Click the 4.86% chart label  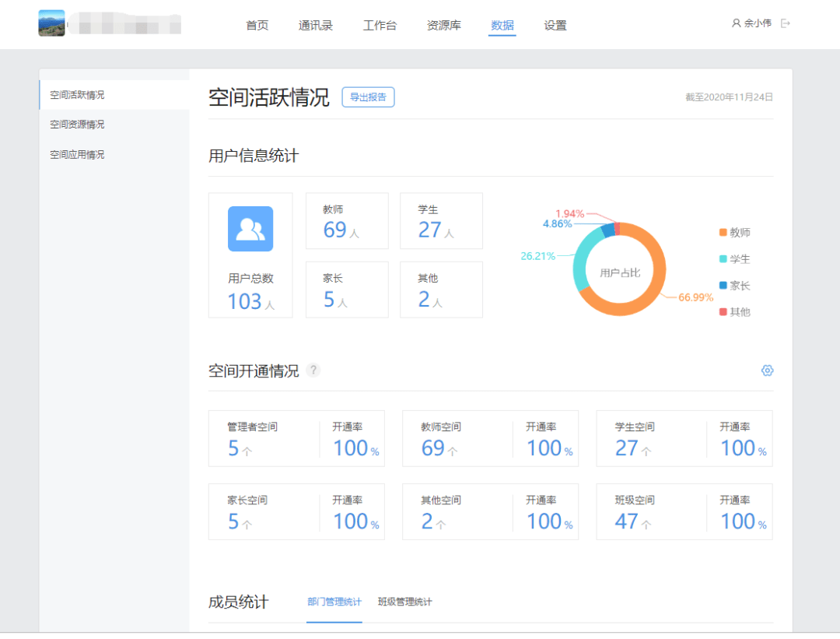[x=557, y=223]
